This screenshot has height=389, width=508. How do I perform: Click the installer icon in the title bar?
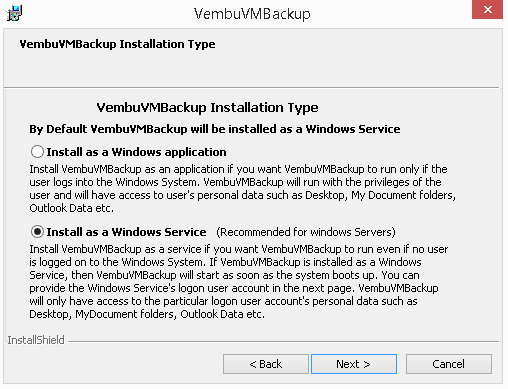pyautogui.click(x=14, y=13)
